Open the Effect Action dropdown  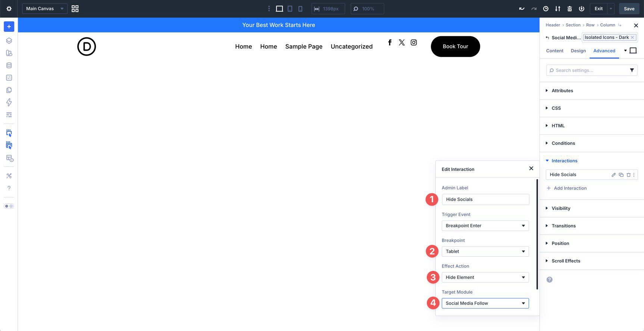[x=485, y=277]
